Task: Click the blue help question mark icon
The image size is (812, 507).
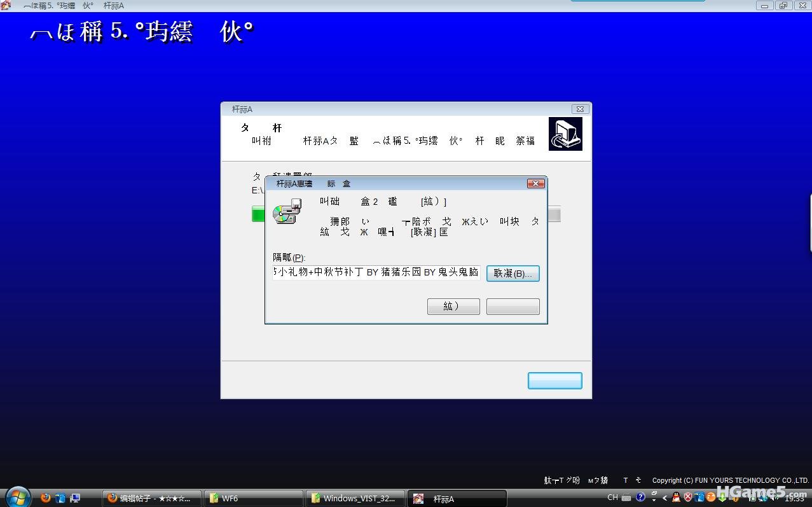Action: click(640, 497)
